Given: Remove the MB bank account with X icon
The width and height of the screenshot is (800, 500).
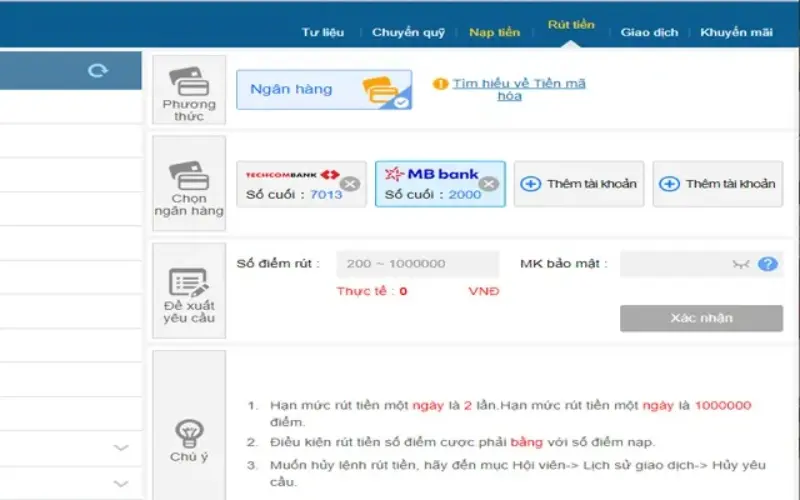Looking at the screenshot, I should click(x=489, y=184).
